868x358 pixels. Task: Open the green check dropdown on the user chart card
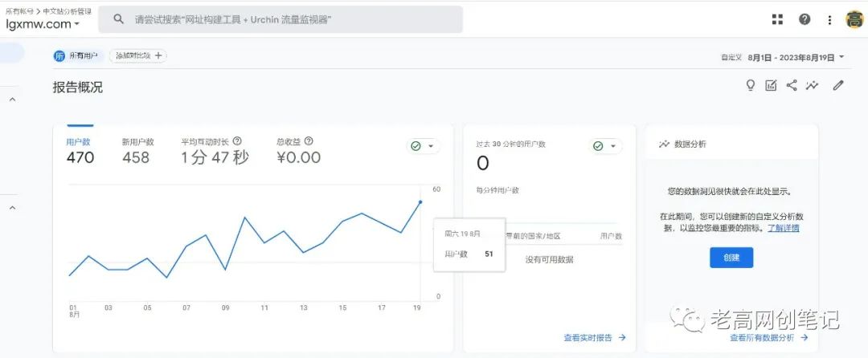point(423,146)
